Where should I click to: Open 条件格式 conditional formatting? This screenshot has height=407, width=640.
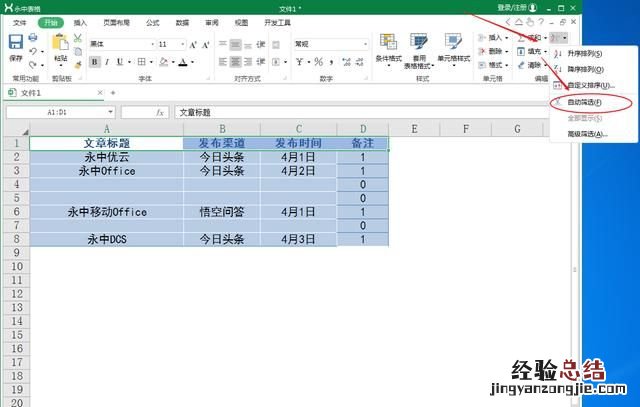(x=388, y=50)
